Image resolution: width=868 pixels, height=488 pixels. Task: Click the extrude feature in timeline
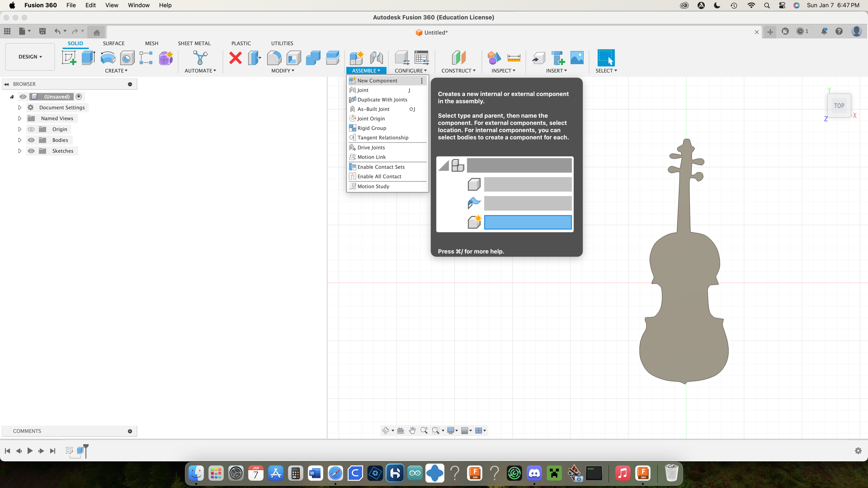click(80, 450)
